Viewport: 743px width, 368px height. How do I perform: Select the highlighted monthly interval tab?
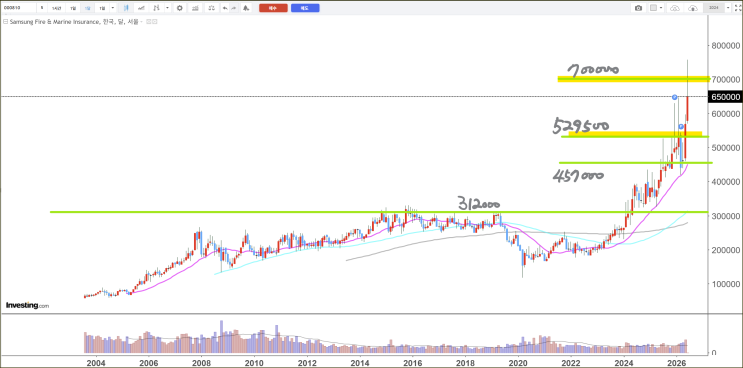coord(88,8)
